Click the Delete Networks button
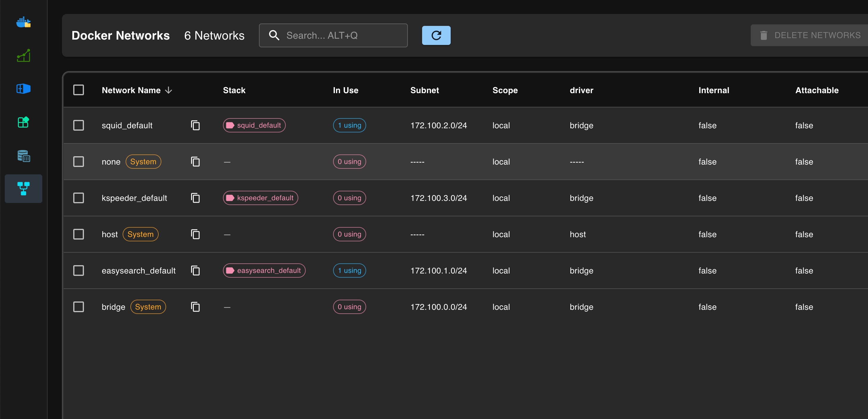The height and width of the screenshot is (419, 868). [x=810, y=35]
